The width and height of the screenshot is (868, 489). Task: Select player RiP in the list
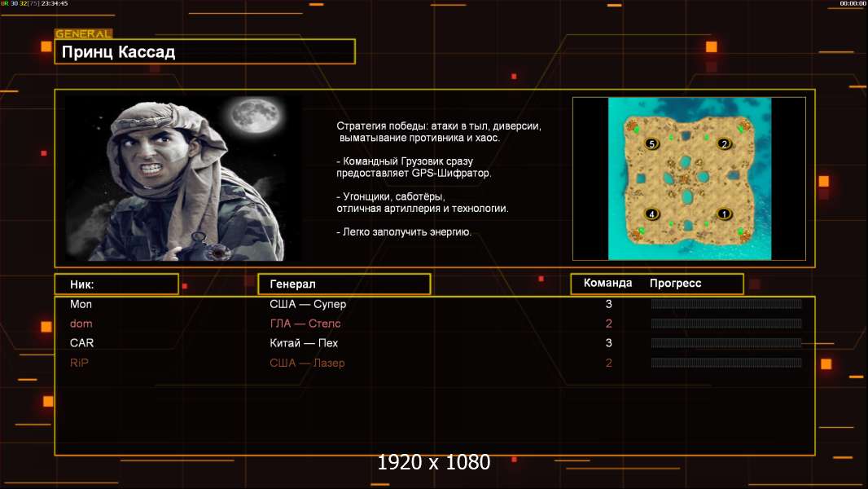click(x=79, y=363)
